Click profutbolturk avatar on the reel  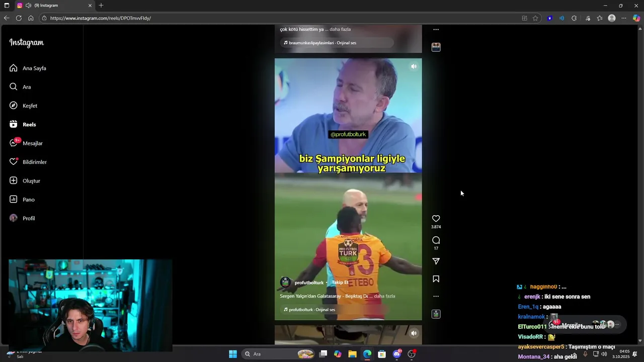(x=285, y=282)
